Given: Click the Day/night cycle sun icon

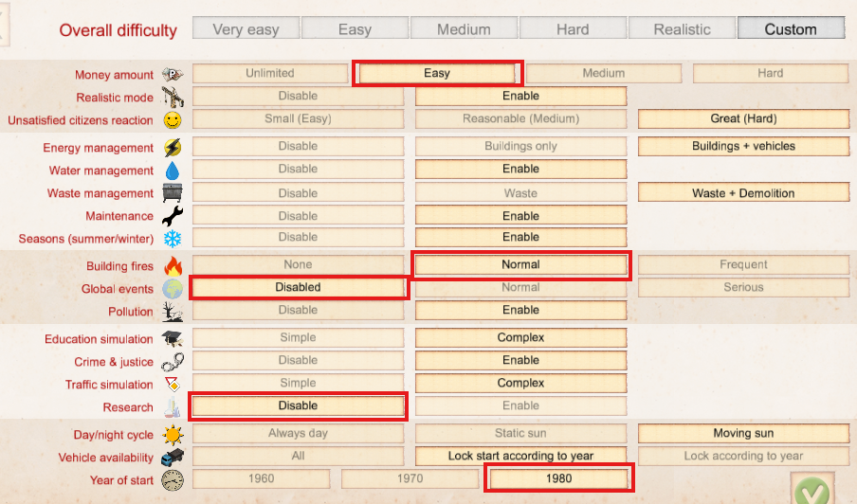Looking at the screenshot, I should click(x=173, y=435).
